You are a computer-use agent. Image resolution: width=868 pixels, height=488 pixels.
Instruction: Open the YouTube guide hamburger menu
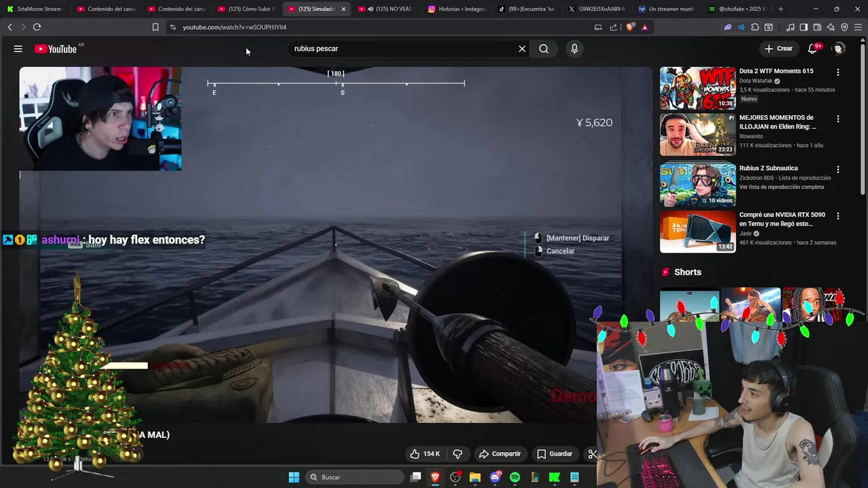(18, 49)
